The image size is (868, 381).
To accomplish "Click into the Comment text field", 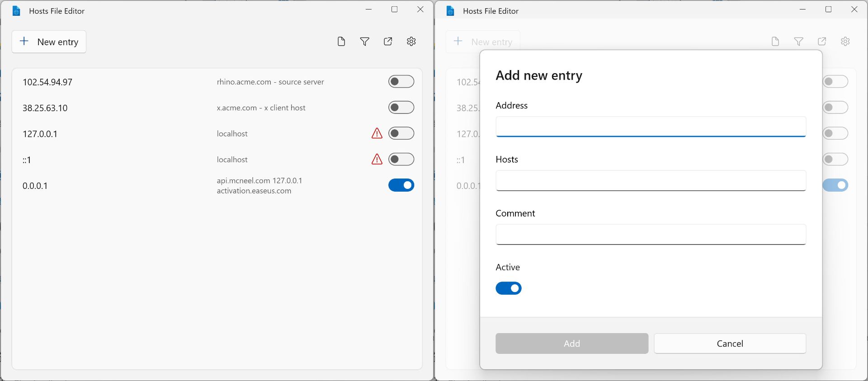I will pos(651,235).
